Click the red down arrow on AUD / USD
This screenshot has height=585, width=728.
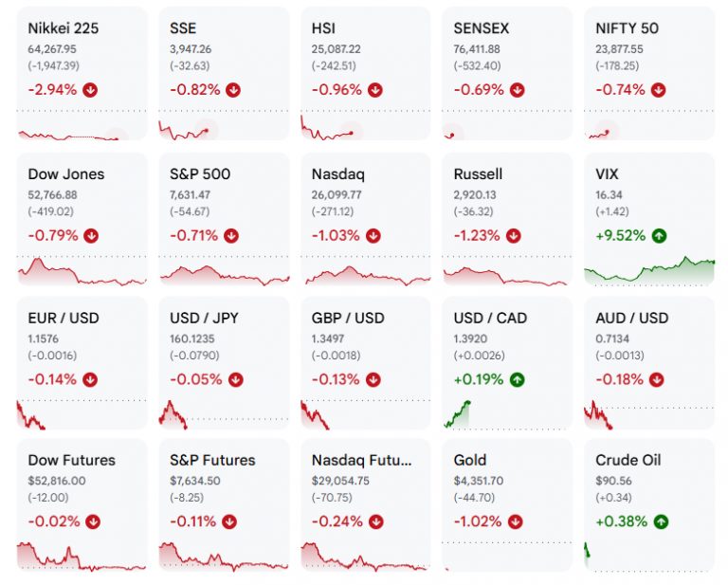tap(656, 380)
